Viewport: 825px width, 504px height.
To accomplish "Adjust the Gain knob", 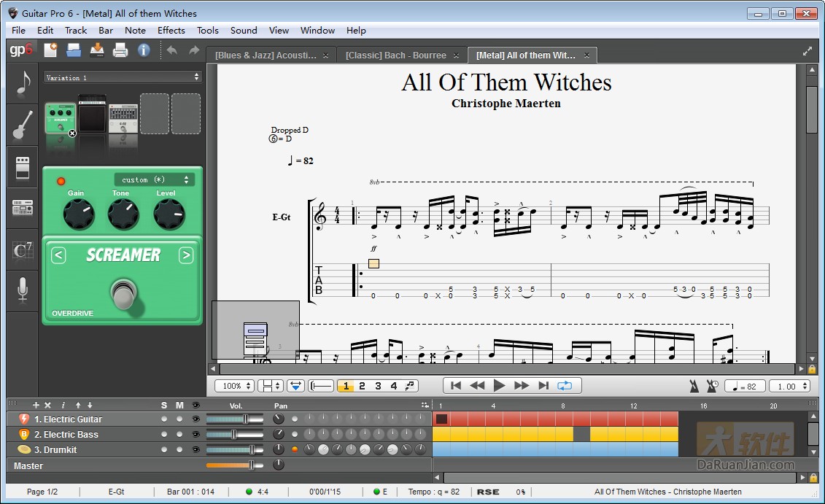I will (79, 214).
